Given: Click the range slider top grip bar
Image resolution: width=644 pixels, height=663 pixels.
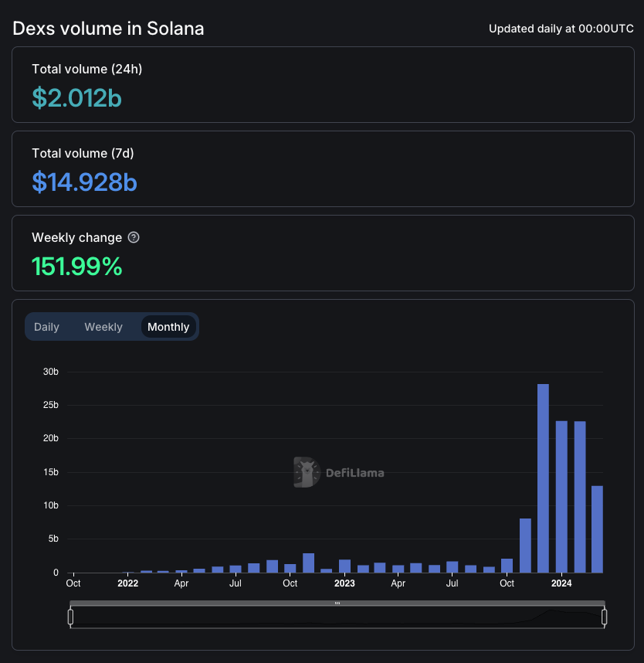Looking at the screenshot, I should click(337, 603).
